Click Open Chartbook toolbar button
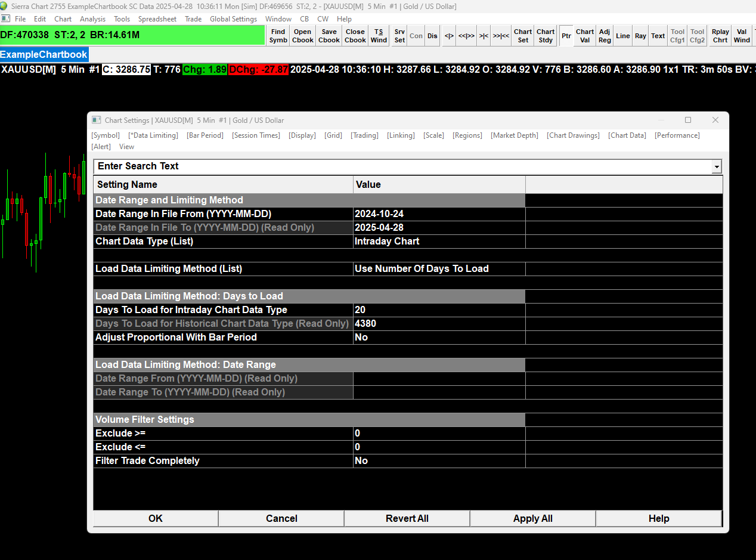 click(x=303, y=36)
